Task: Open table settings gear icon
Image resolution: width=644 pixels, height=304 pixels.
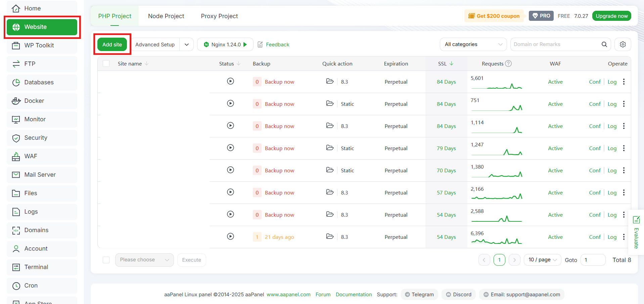Action: pyautogui.click(x=623, y=44)
